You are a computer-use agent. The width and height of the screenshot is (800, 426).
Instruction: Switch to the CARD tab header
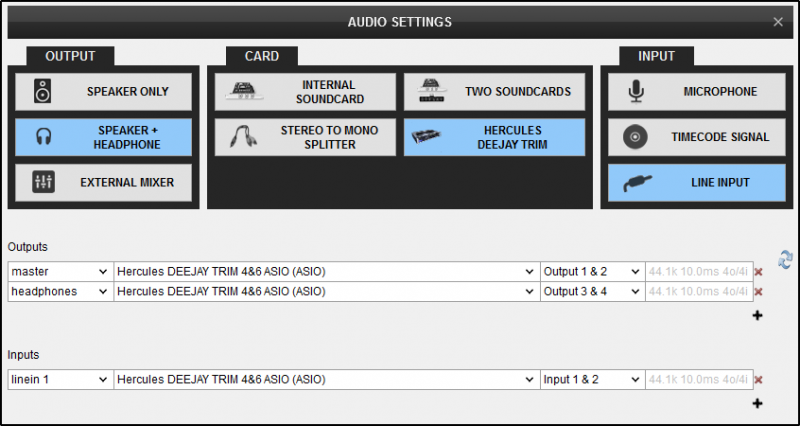(x=262, y=56)
